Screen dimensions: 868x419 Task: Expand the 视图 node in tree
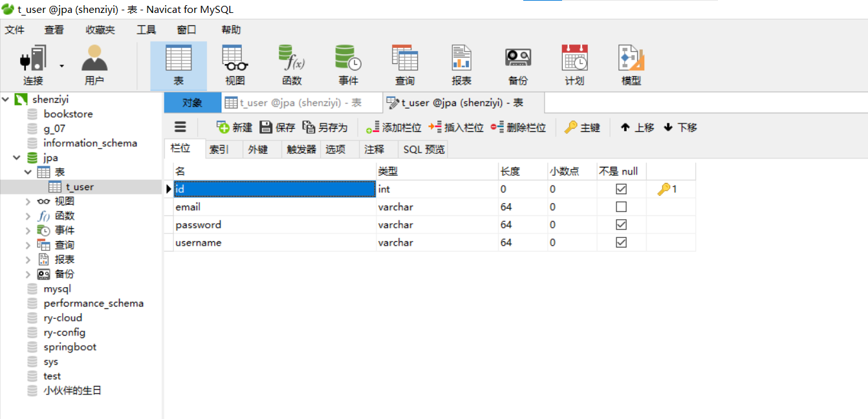(28, 201)
